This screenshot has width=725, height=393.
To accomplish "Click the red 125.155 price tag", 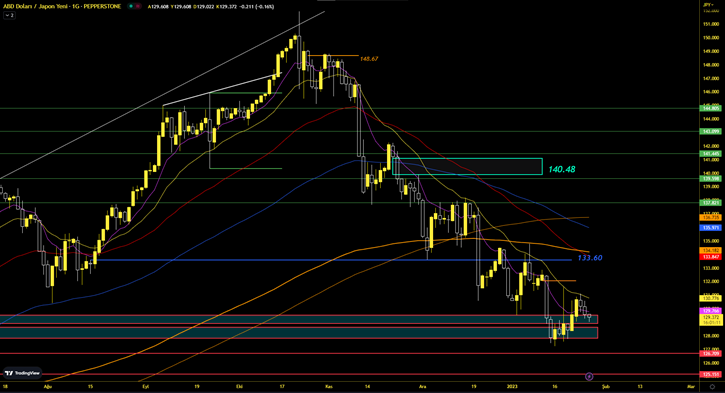I will [711, 375].
